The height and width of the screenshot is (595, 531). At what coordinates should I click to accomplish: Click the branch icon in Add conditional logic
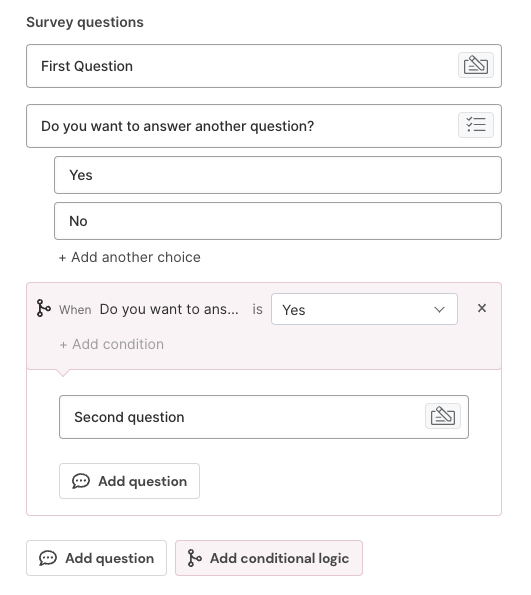tap(194, 558)
